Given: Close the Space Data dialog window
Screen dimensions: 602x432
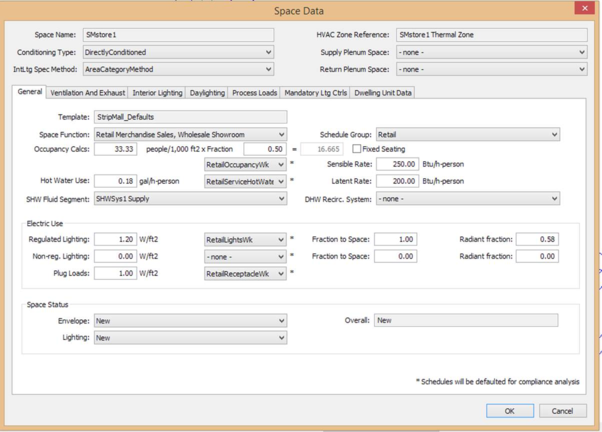Looking at the screenshot, I should point(584,8).
